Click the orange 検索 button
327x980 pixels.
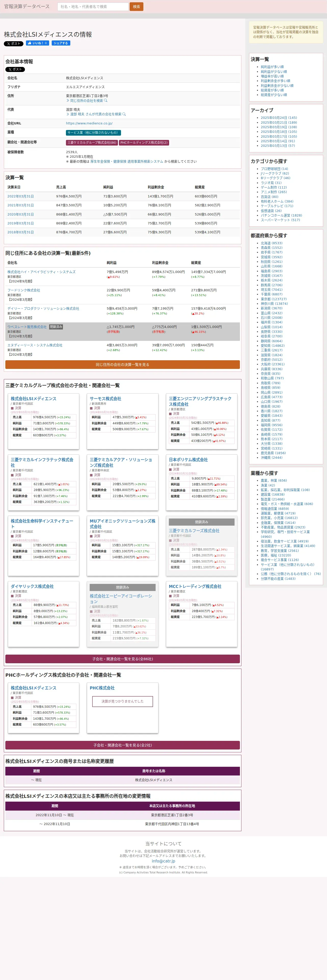136,6
